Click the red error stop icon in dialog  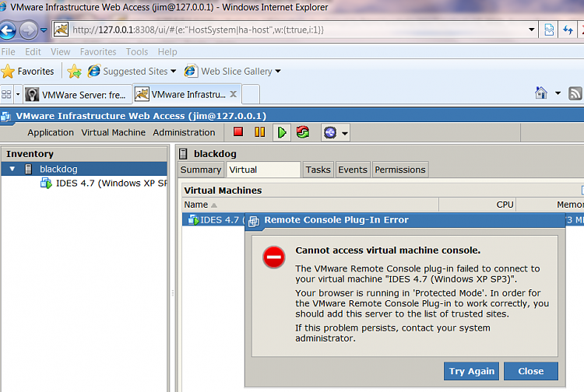coord(274,257)
